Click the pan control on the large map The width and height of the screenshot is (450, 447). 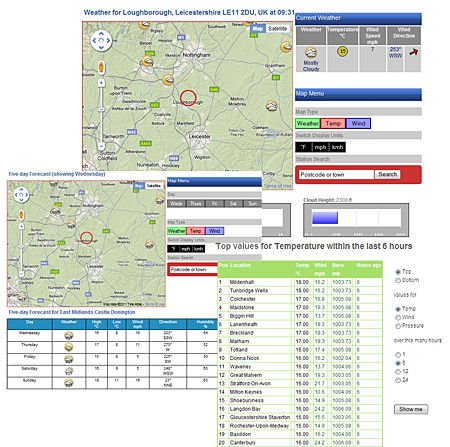tap(101, 41)
